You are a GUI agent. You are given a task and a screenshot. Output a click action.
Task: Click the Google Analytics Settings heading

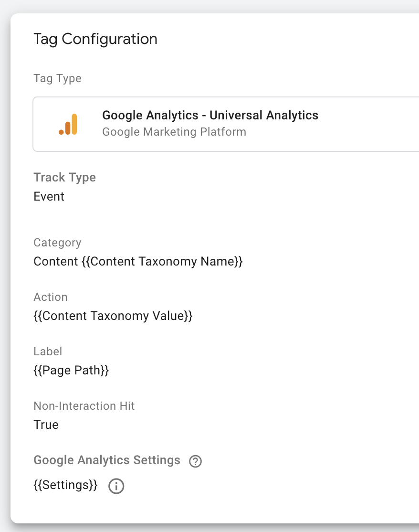[x=107, y=460]
